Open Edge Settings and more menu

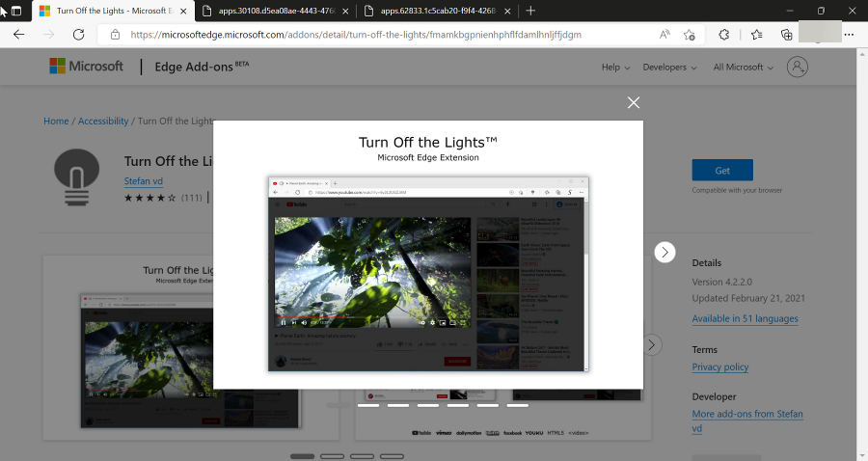(x=849, y=35)
